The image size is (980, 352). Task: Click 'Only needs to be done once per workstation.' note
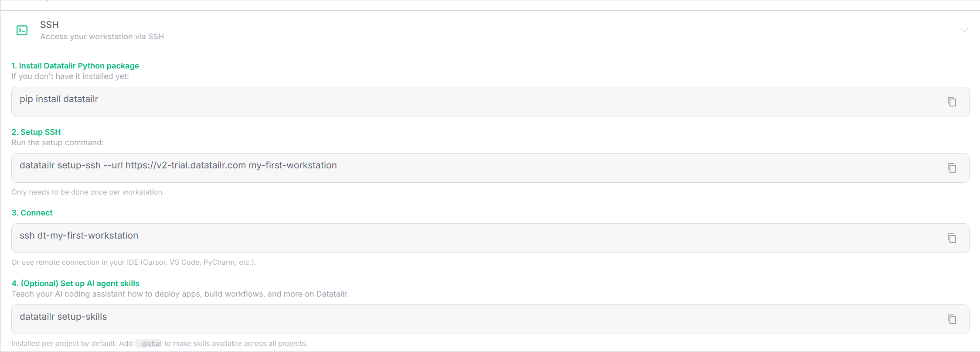click(x=88, y=192)
